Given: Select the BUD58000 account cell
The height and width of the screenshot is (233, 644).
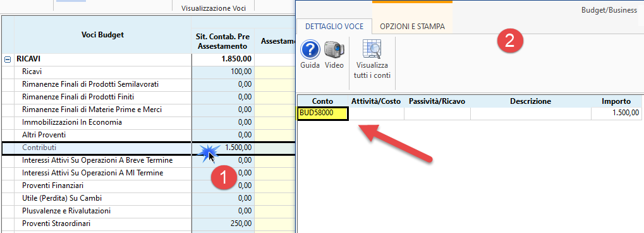Looking at the screenshot, I should pos(323,113).
